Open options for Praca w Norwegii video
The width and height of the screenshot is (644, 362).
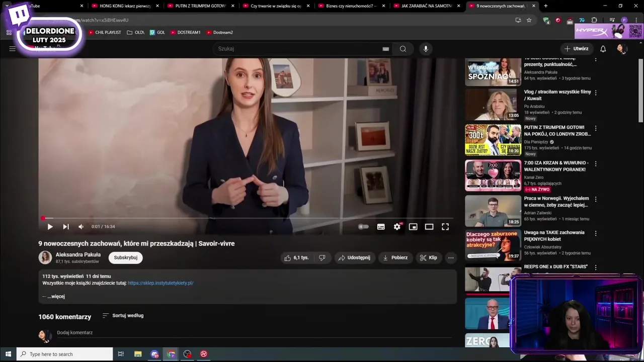(x=596, y=199)
